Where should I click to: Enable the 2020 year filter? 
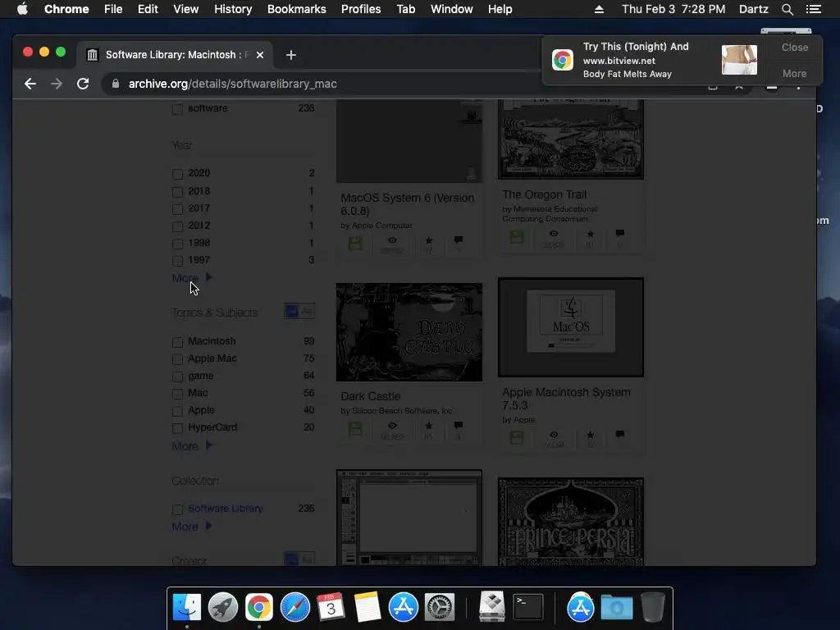(177, 174)
